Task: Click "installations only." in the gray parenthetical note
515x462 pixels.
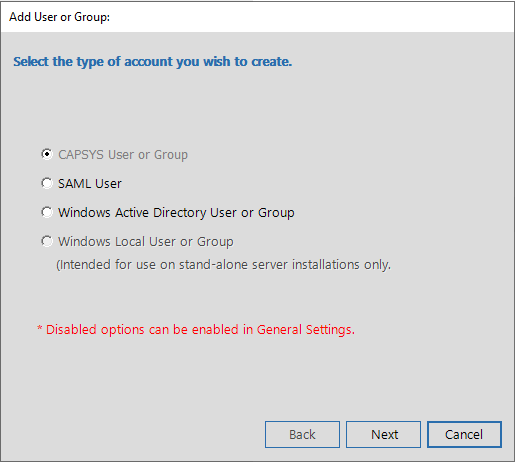Action: pyautogui.click(x=341, y=265)
